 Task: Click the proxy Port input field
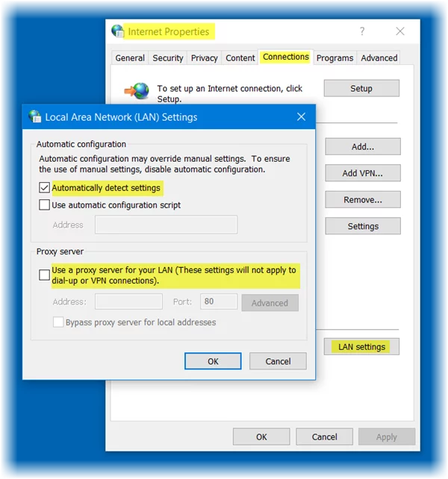coord(219,302)
